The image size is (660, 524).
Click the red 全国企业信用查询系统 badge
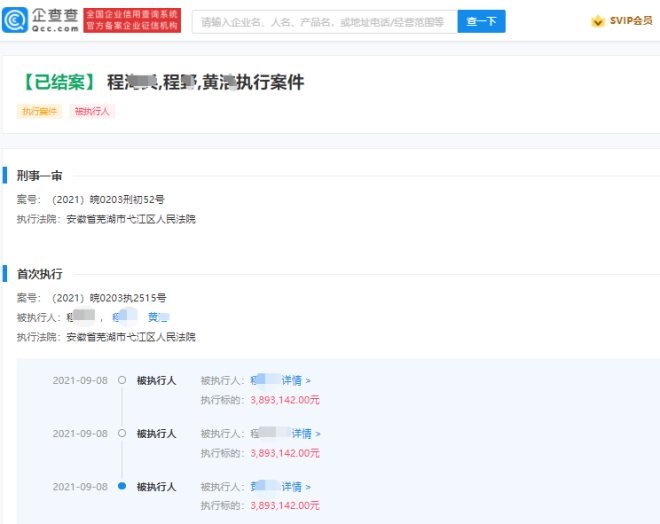(x=132, y=21)
